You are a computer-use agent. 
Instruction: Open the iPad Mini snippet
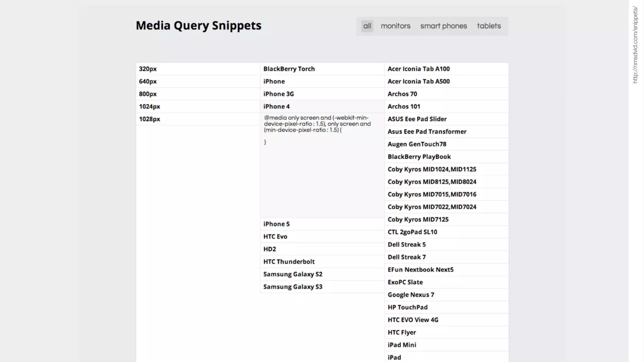point(402,345)
